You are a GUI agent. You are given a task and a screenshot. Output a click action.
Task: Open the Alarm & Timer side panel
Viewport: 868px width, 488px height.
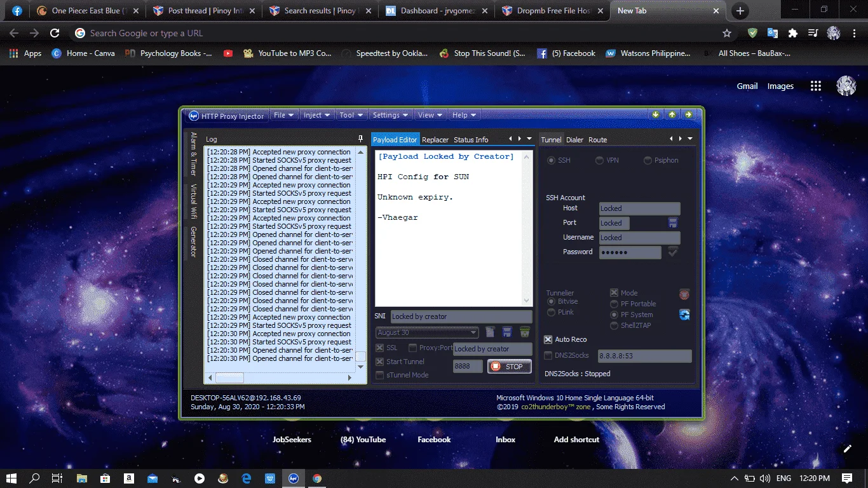(193, 154)
